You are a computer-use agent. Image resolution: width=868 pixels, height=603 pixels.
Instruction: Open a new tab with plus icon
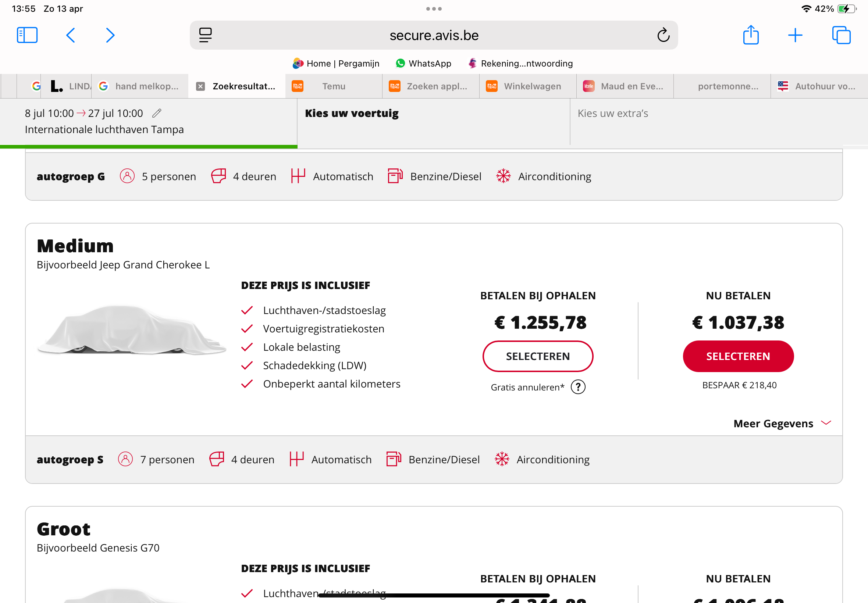pyautogui.click(x=795, y=35)
